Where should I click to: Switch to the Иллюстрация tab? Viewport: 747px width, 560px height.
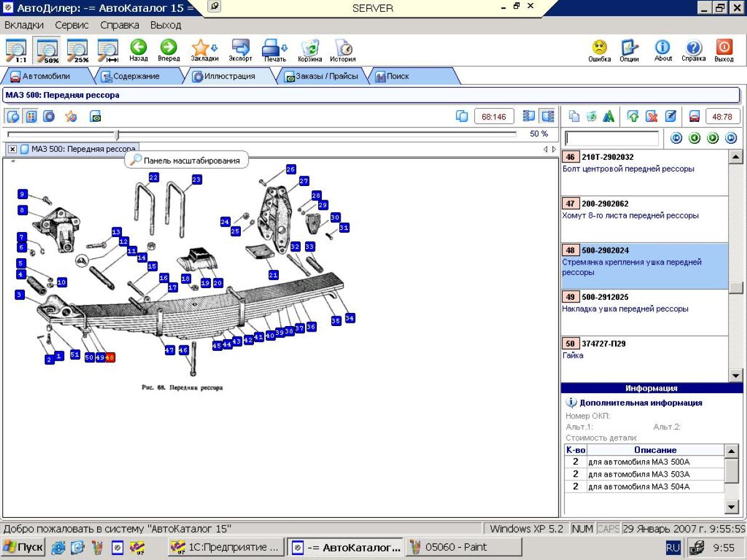click(x=230, y=76)
